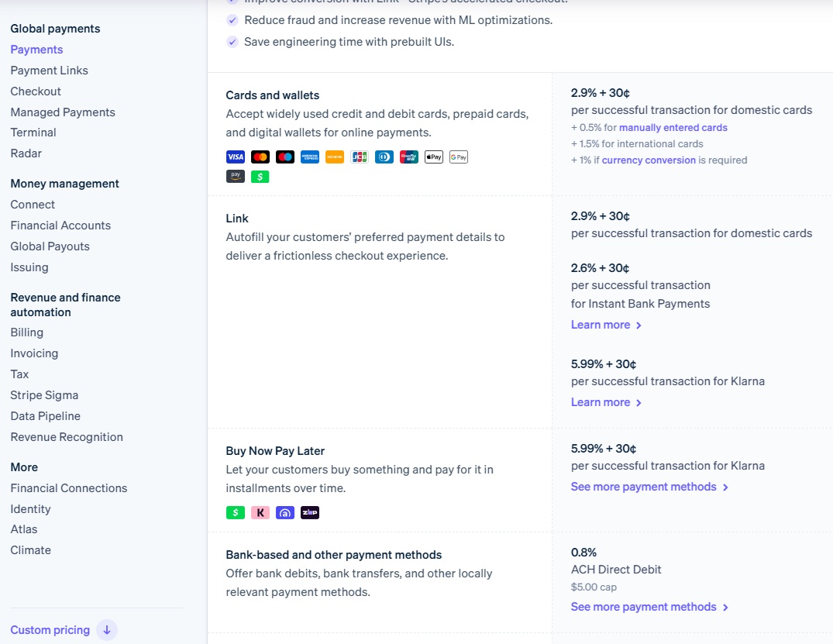Viewport: 833px width, 644px height.
Task: Click the Zip payment icon
Action: coord(310,512)
